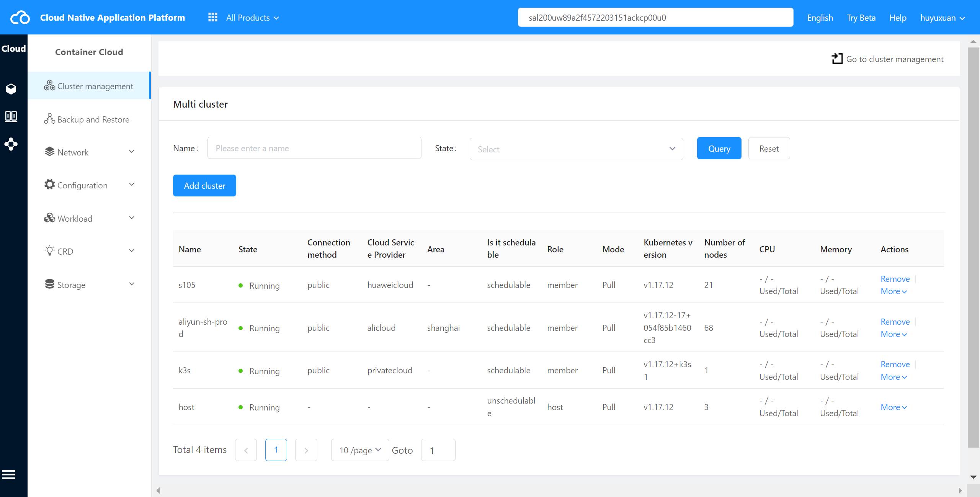Viewport: 980px width, 497px height.
Task: Click the cloud platform logo icon
Action: (20, 18)
